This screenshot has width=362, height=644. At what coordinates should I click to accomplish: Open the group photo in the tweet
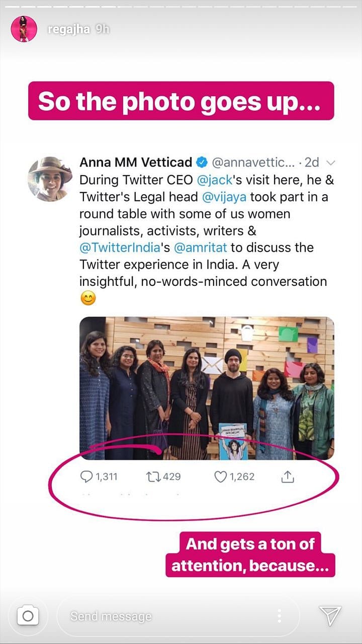pyautogui.click(x=207, y=387)
